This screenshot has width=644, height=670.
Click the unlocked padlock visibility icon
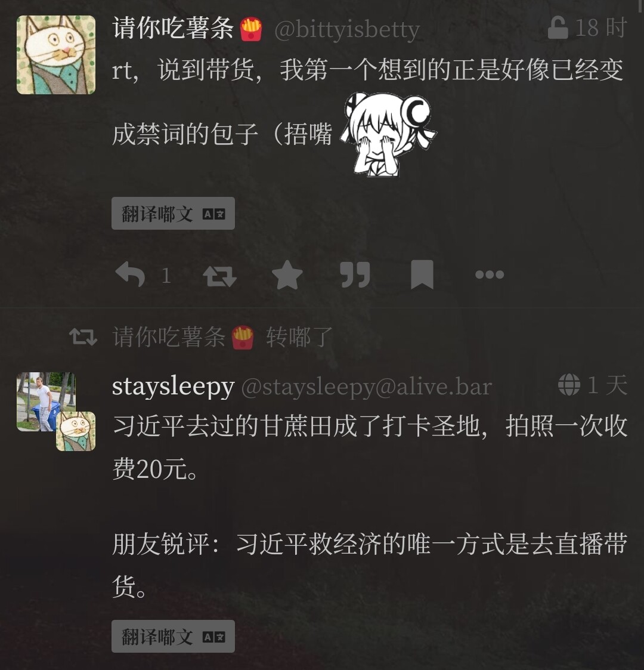(x=558, y=28)
